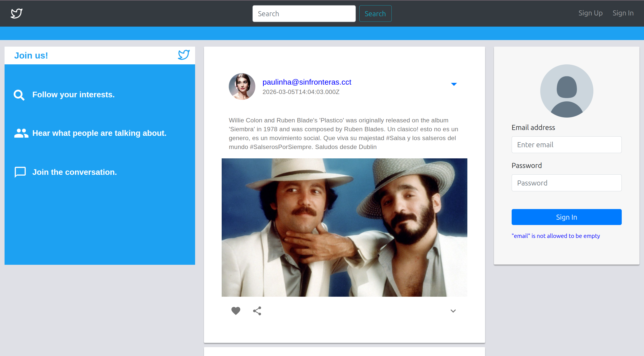Open the Willie Colon post photo
The image size is (644, 356).
coord(344,228)
